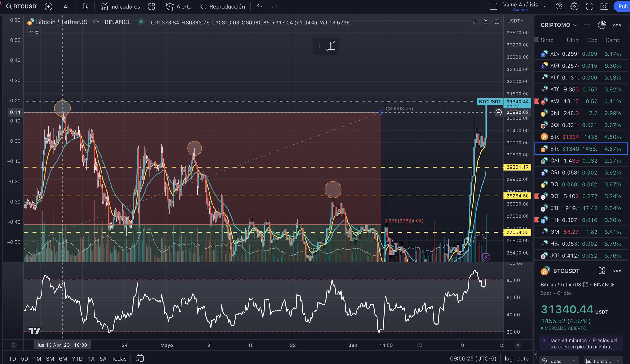Image resolution: width=630 pixels, height=364 pixels.
Task: Click the purple lightning news marker on chart
Action: click(x=486, y=257)
